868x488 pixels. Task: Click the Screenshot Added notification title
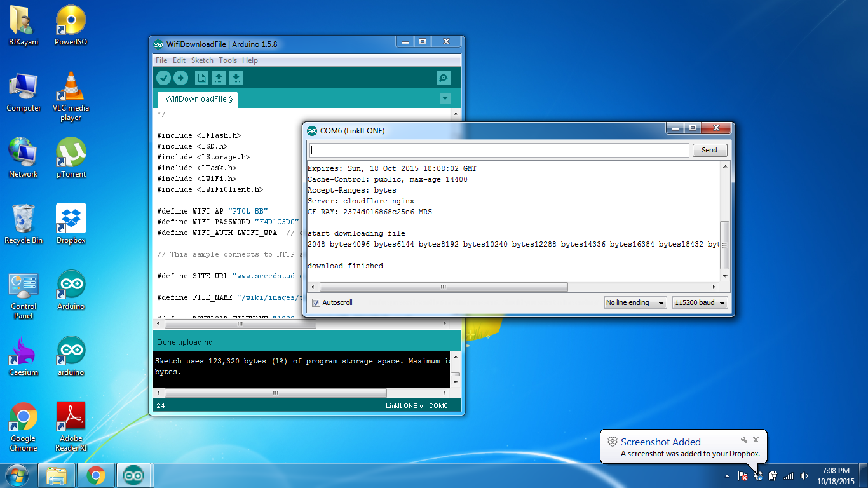click(x=660, y=442)
